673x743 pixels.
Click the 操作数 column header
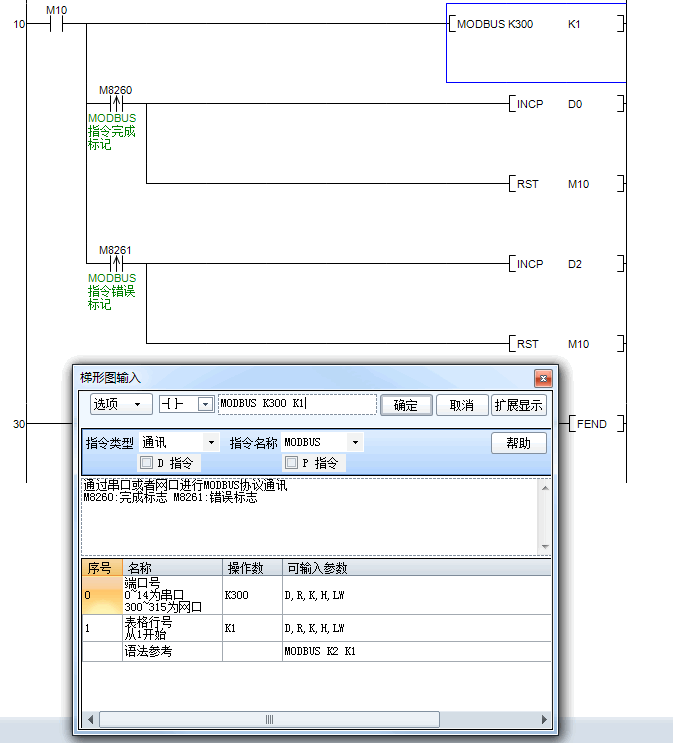(252, 568)
